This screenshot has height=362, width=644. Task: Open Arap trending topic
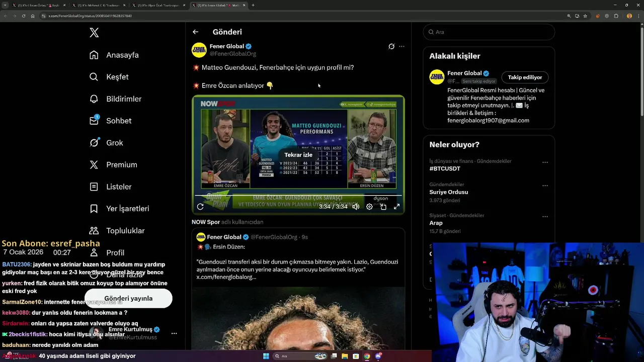(436, 223)
